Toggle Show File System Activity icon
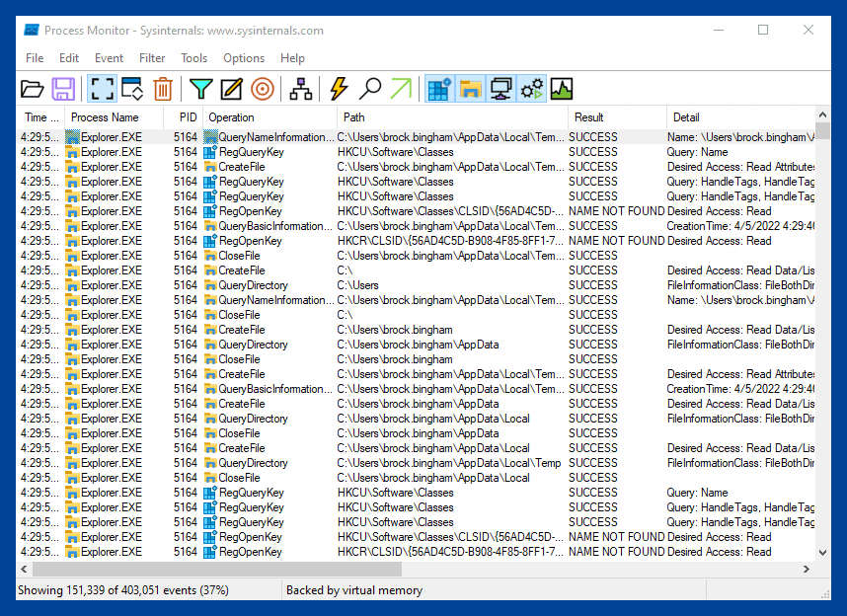 click(x=471, y=89)
